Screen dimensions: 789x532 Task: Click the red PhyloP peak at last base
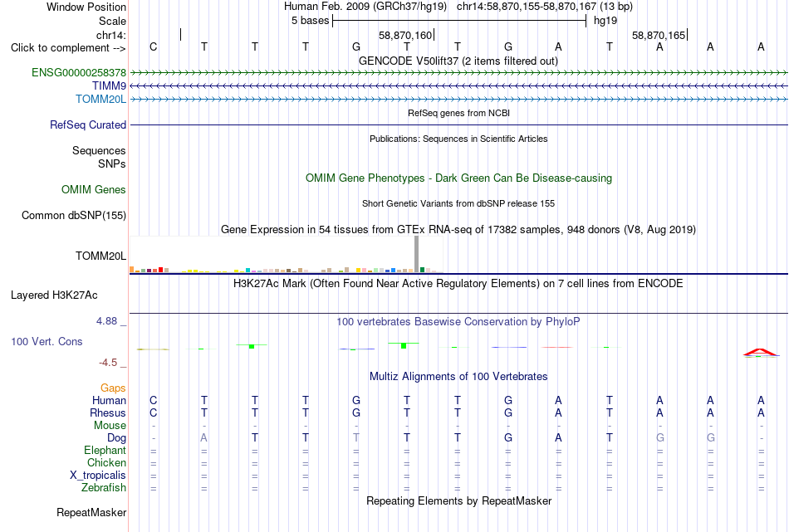pos(761,353)
